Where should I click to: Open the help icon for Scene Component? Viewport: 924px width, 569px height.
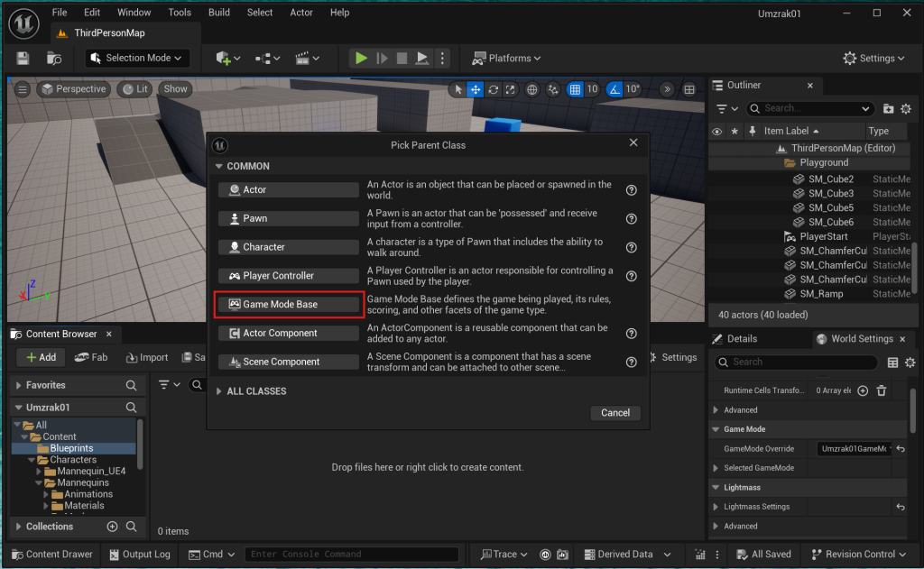click(631, 363)
